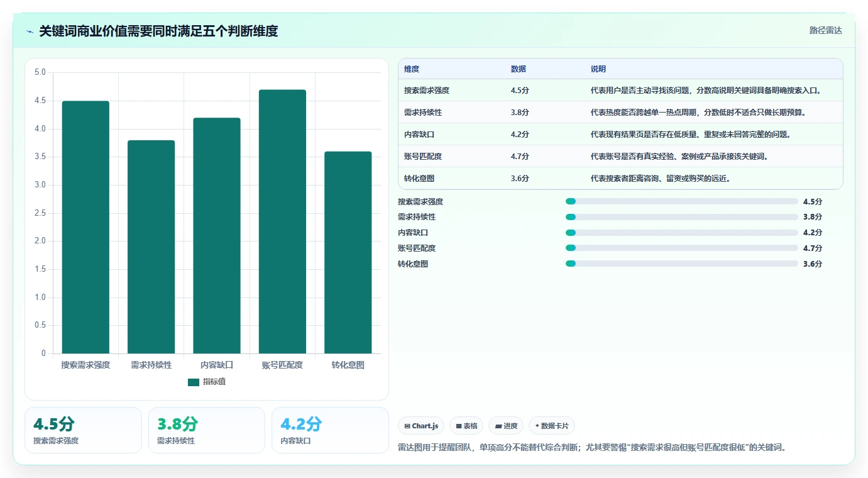The height and width of the screenshot is (478, 868).
Task: Click the 搜索需求强度 table row name
Action: pyautogui.click(x=427, y=91)
